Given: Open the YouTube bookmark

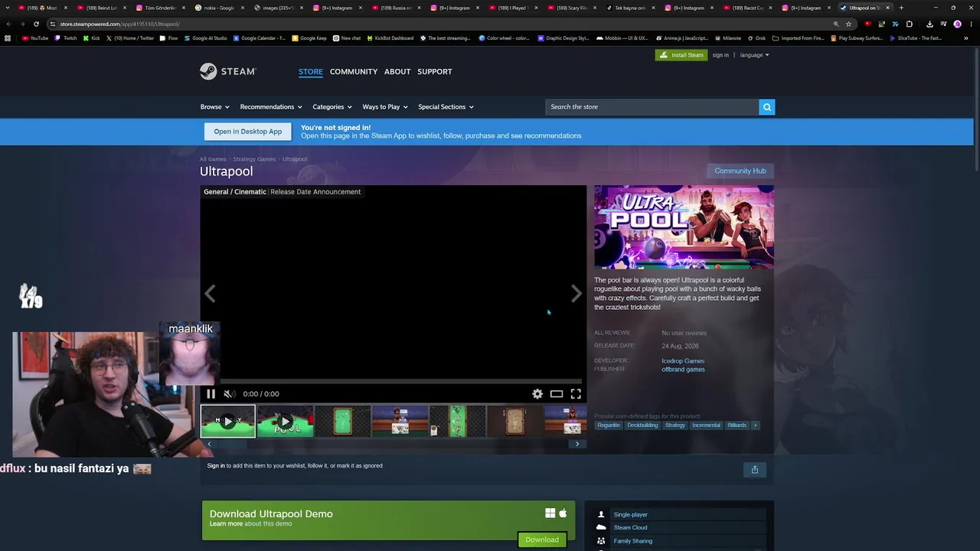Looking at the screenshot, I should [35, 38].
